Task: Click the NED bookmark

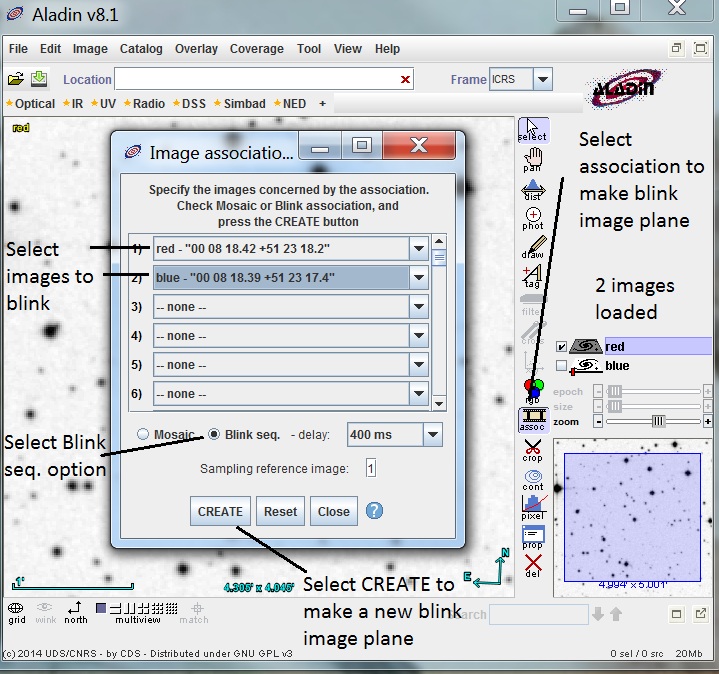Action: (290, 104)
